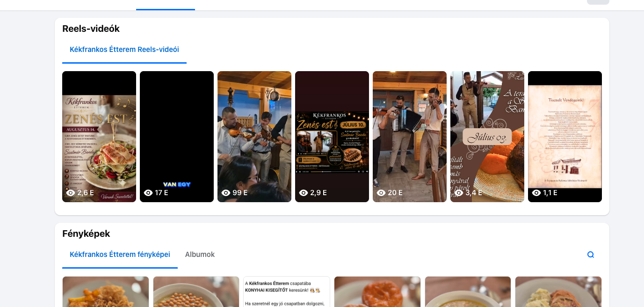Click the Reels-videók section heading
644x307 pixels.
point(91,29)
